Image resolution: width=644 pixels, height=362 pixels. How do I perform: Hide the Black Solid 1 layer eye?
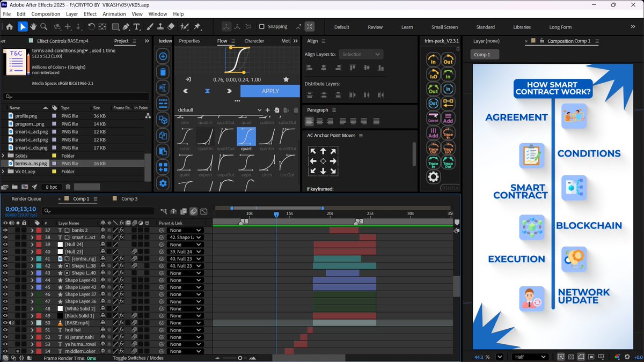coord(5,316)
